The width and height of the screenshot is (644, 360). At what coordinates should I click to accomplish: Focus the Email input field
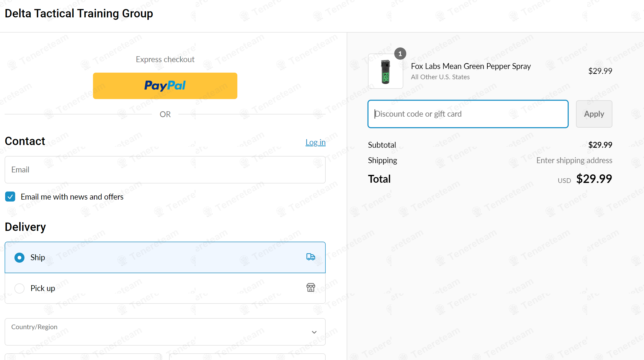[165, 170]
